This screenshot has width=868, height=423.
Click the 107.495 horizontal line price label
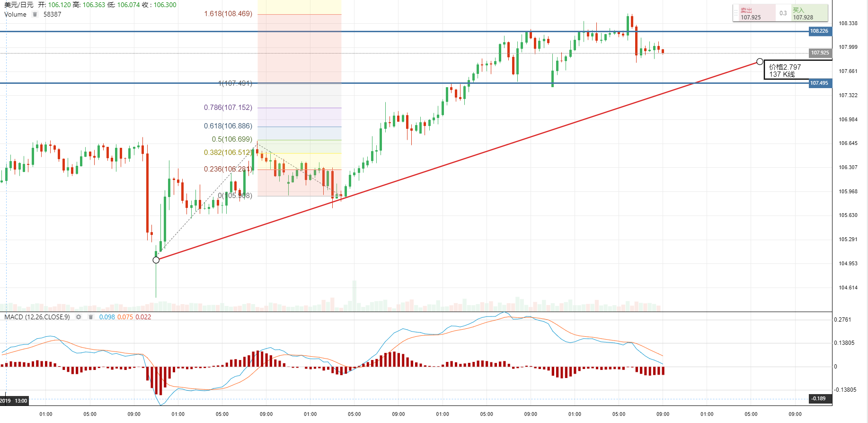pyautogui.click(x=819, y=83)
